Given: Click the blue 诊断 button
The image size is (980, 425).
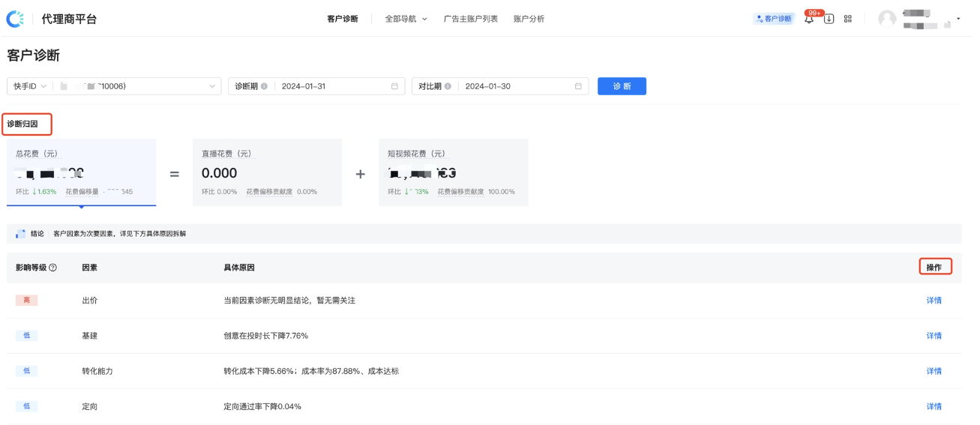Looking at the screenshot, I should click(x=622, y=86).
